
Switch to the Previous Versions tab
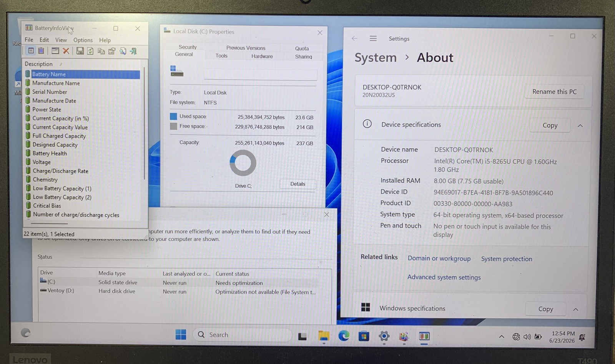click(x=246, y=48)
